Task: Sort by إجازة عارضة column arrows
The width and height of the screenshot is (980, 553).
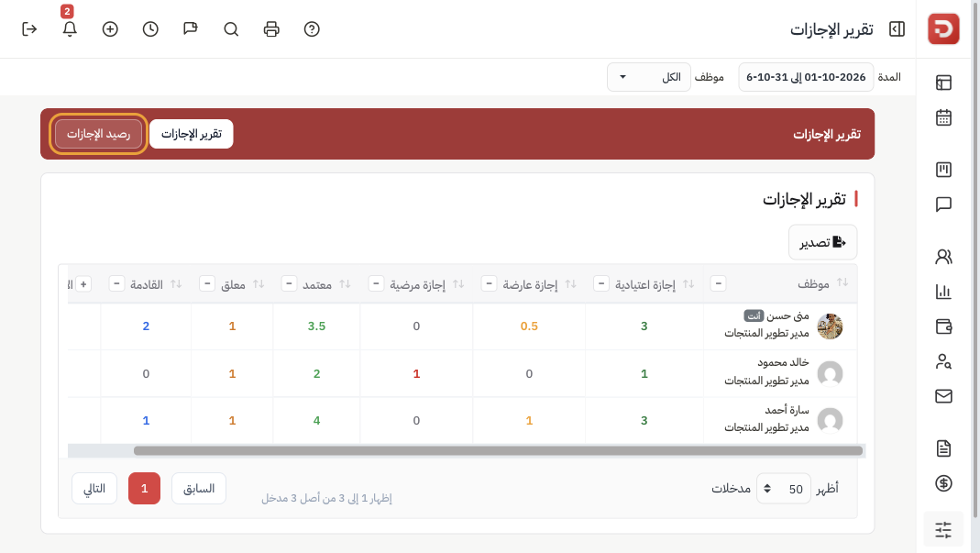Action: (570, 284)
